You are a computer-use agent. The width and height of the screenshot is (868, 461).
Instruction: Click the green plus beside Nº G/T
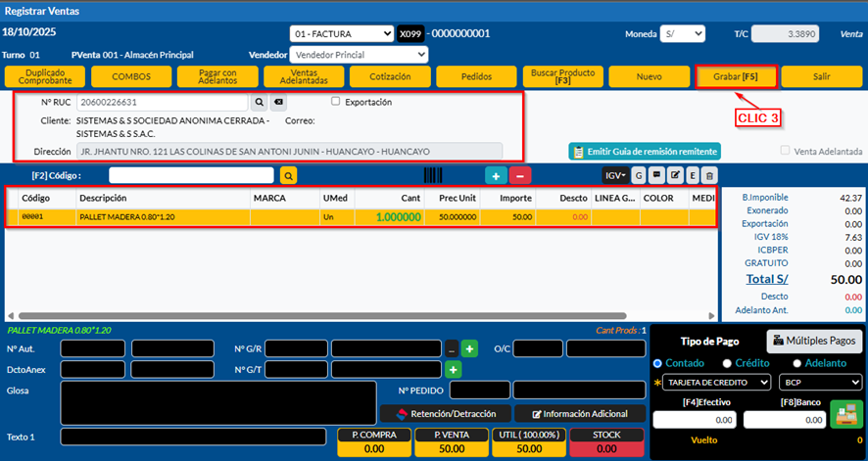pyautogui.click(x=453, y=370)
